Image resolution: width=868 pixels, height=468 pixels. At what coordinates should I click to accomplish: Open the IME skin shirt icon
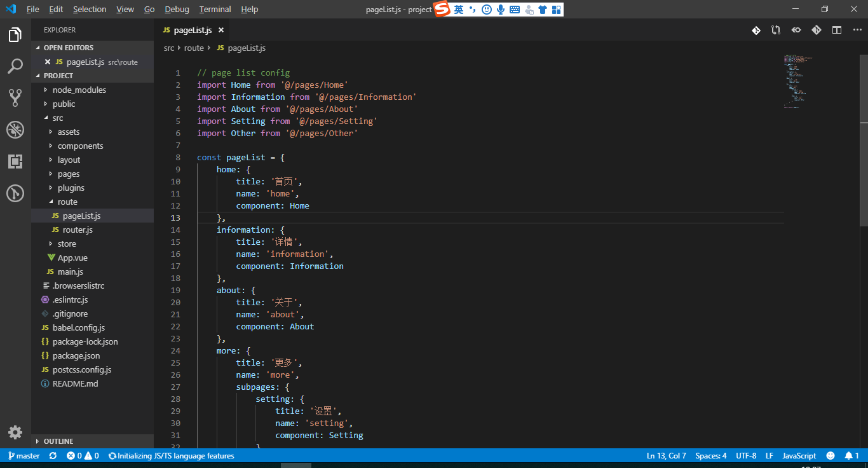pos(543,10)
